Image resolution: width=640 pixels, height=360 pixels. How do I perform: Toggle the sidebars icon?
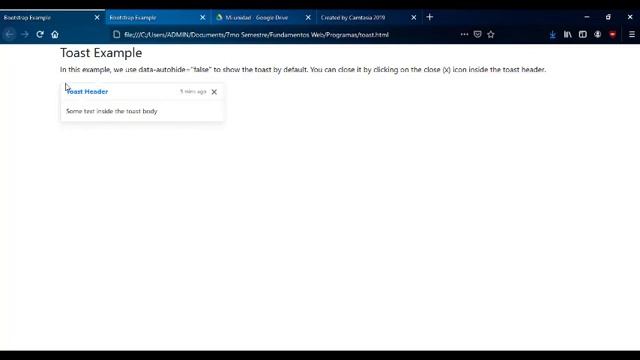coord(583,35)
